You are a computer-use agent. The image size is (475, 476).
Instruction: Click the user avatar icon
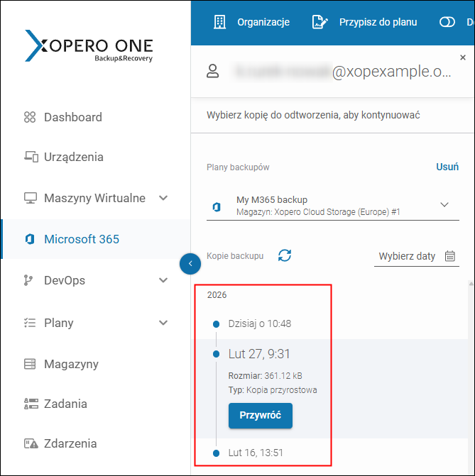213,72
